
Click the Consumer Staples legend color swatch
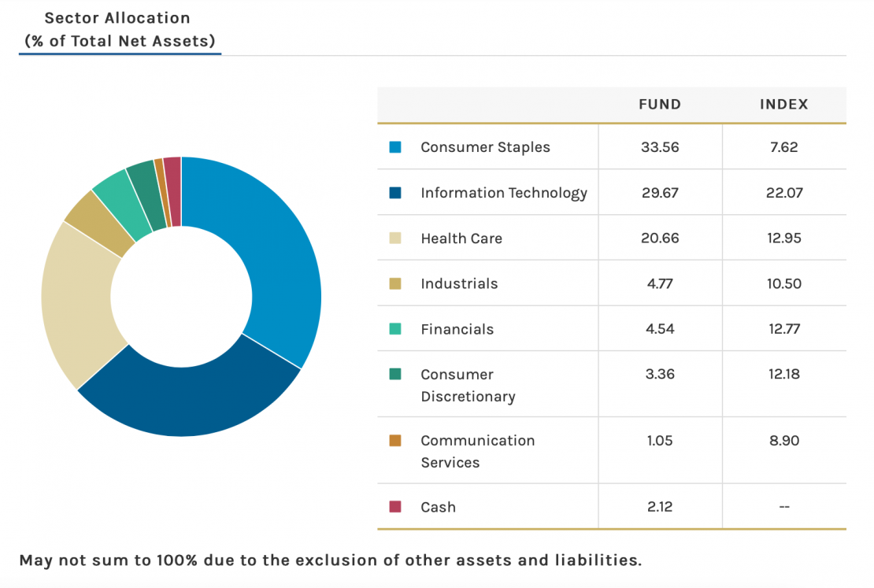[395, 147]
